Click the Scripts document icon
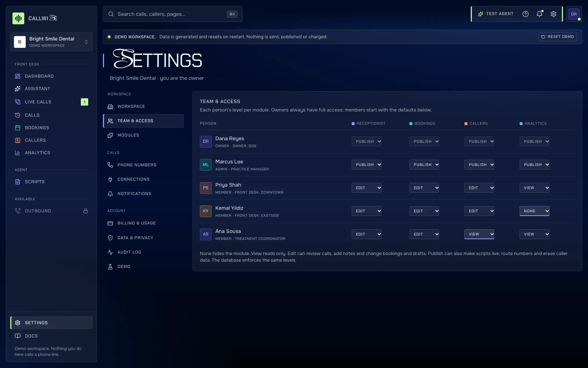The height and width of the screenshot is (368, 588). tap(17, 182)
